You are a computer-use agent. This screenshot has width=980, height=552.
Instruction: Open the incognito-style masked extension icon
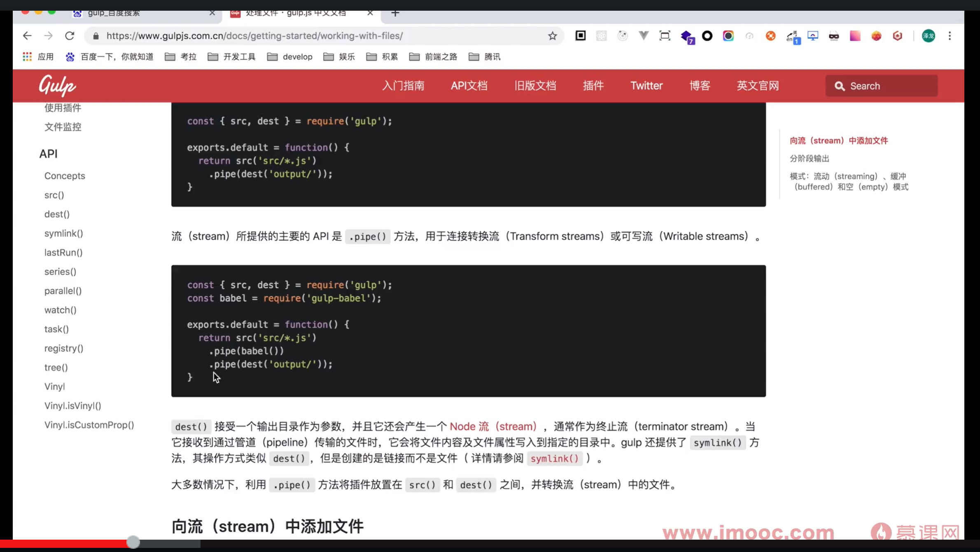(x=834, y=36)
